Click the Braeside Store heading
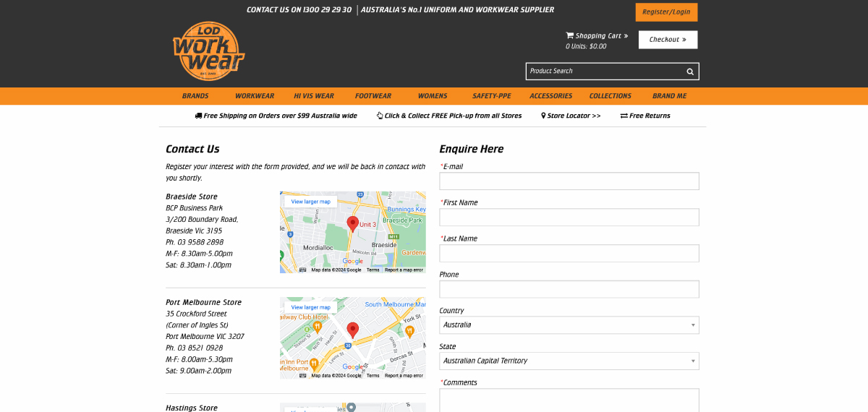Viewport: 868px width, 412px height. [x=192, y=197]
